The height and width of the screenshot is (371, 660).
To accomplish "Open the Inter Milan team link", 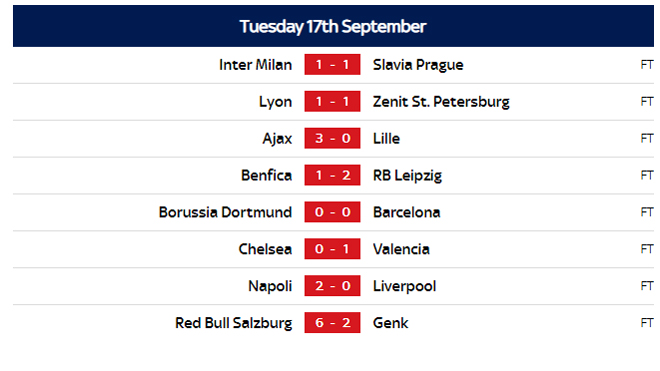I will pos(255,65).
